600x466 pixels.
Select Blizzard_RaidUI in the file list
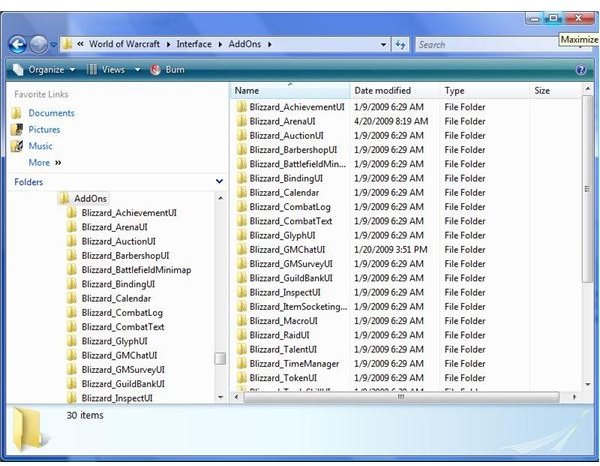click(279, 335)
